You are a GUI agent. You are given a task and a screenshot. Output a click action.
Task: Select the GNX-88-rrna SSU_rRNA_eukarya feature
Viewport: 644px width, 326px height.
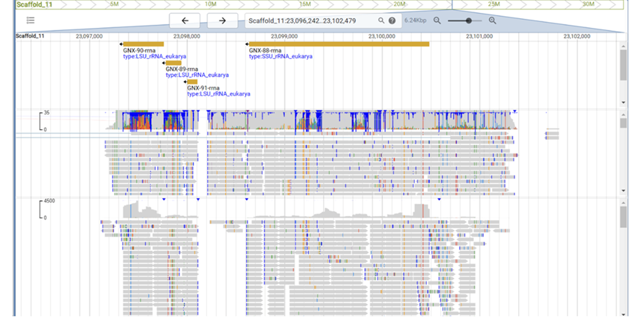coord(339,44)
